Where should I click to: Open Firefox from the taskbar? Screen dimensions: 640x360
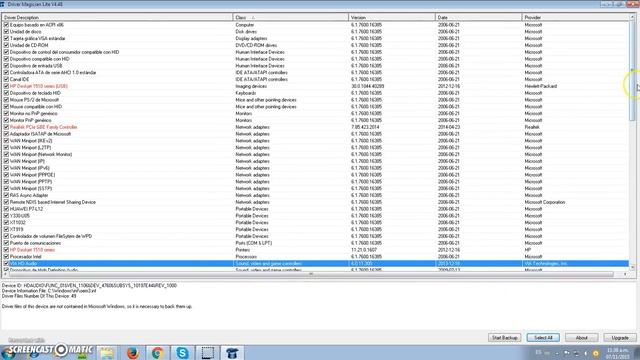tap(133, 353)
